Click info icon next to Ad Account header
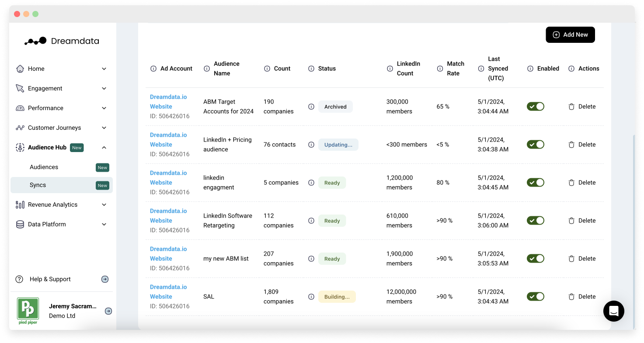Screen dimensions: 644x343 153,69
